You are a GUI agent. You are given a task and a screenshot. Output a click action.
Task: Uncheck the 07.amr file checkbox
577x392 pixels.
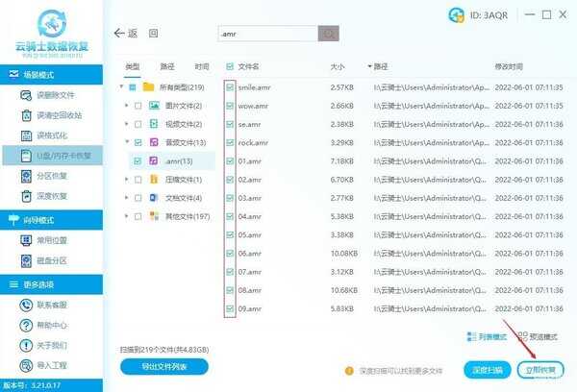(x=230, y=272)
